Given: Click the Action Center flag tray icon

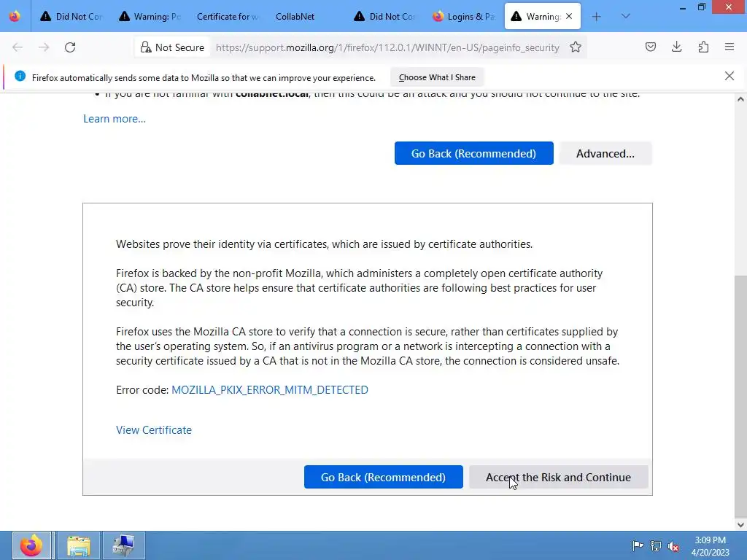Looking at the screenshot, I should tap(638, 545).
